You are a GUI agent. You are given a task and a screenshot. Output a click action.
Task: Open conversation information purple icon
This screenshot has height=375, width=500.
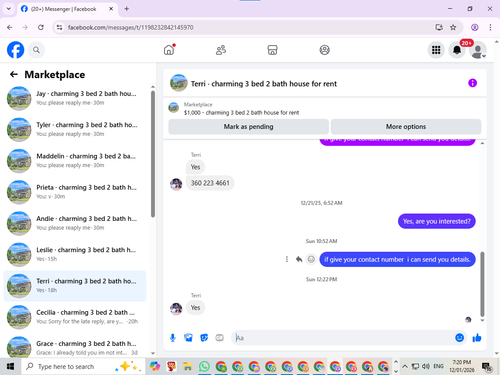coord(472,83)
